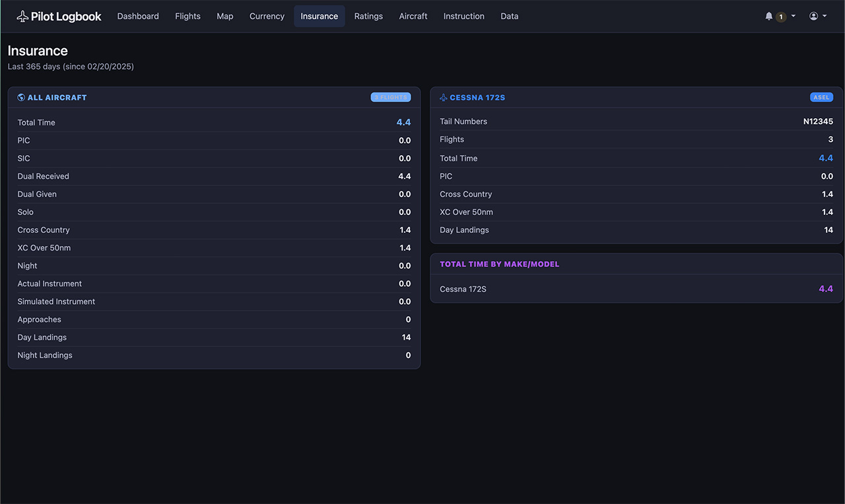Click the ASEL category badge
The image size is (845, 504).
[x=821, y=98]
